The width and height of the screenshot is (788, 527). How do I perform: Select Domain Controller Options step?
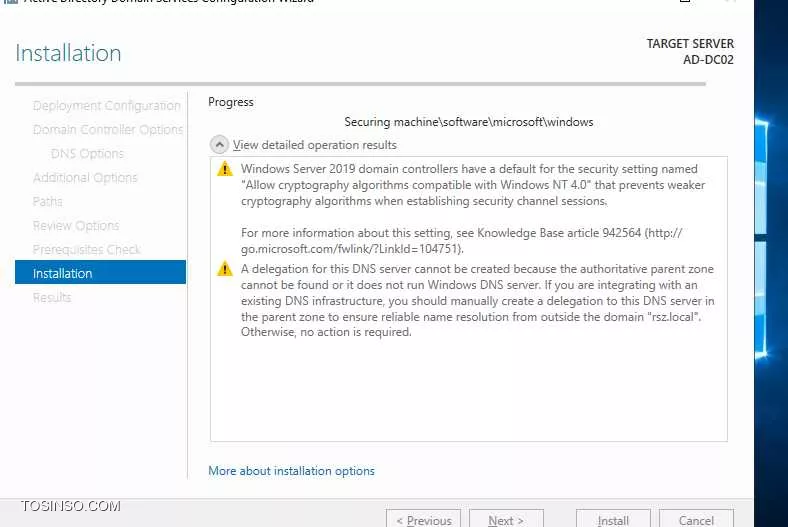(x=108, y=130)
